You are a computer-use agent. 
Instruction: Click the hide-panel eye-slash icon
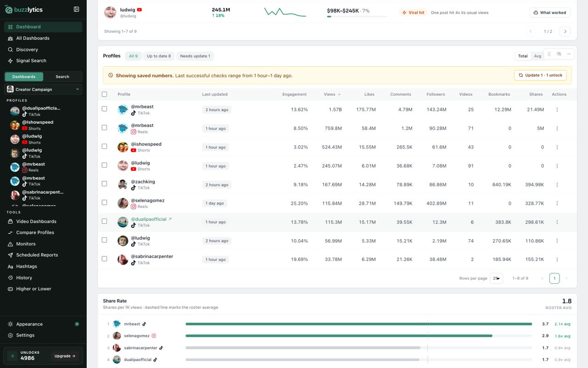pyautogui.click(x=559, y=54)
